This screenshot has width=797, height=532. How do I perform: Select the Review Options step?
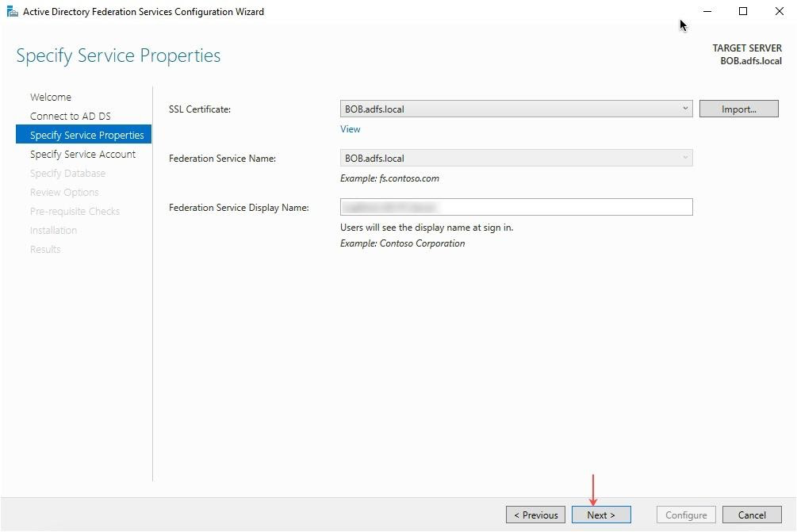click(64, 193)
